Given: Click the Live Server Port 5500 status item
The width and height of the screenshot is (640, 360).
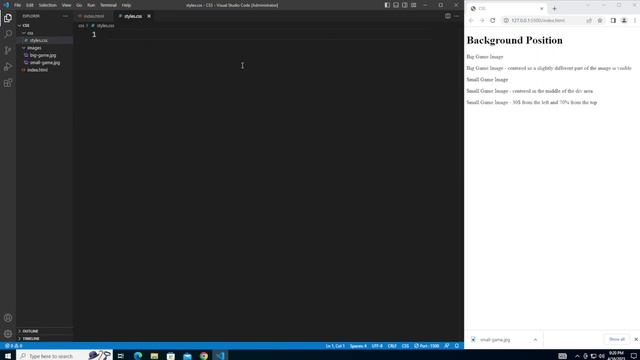Looking at the screenshot, I should pyautogui.click(x=427, y=346).
